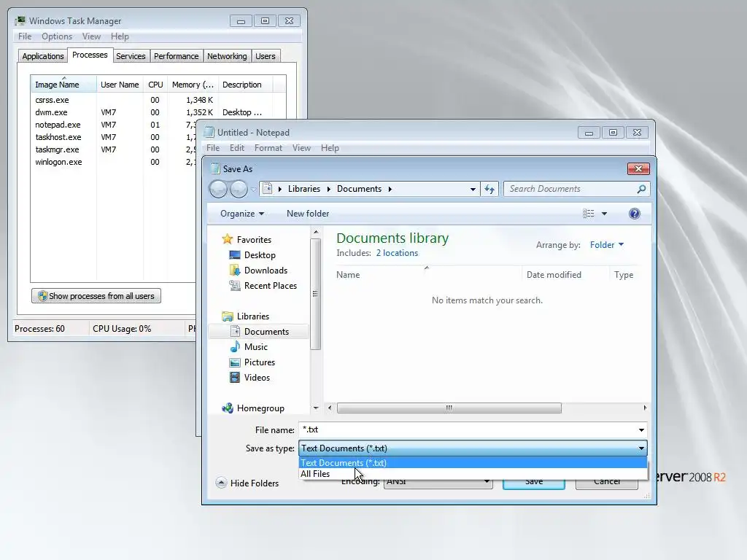Click the Hide Folders arrow icon
The image size is (747, 560).
pos(221,483)
